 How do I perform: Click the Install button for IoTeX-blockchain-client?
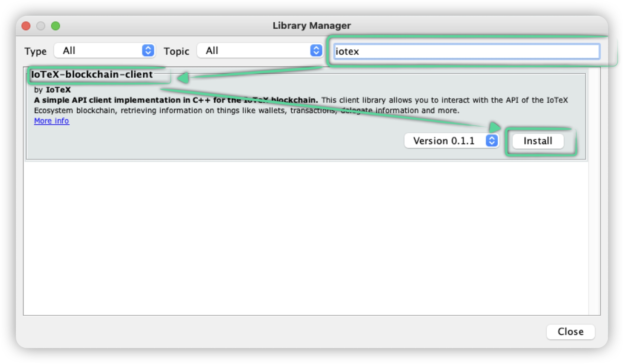pos(538,141)
